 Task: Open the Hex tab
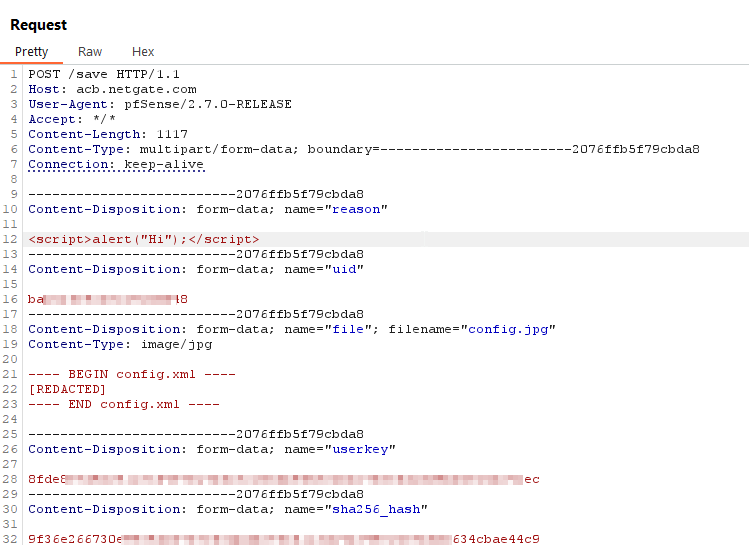[x=143, y=52]
